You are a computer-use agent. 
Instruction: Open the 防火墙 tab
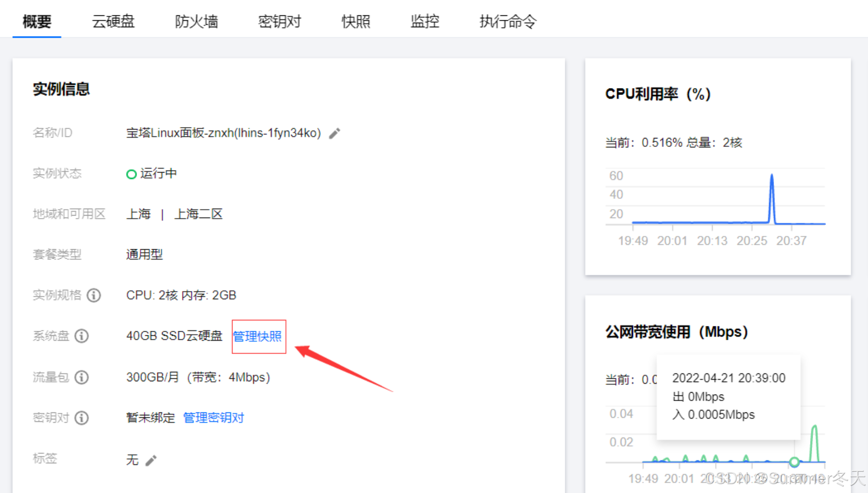pos(196,21)
